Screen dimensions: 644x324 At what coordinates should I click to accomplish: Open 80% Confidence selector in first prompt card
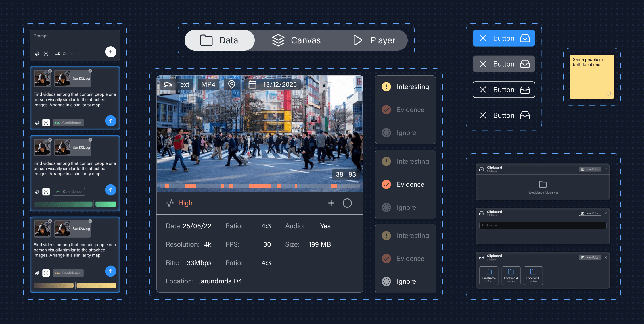click(68, 123)
